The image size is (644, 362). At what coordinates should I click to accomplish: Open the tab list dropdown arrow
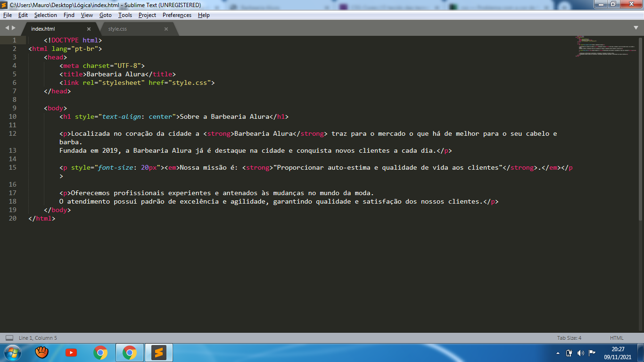tap(636, 28)
